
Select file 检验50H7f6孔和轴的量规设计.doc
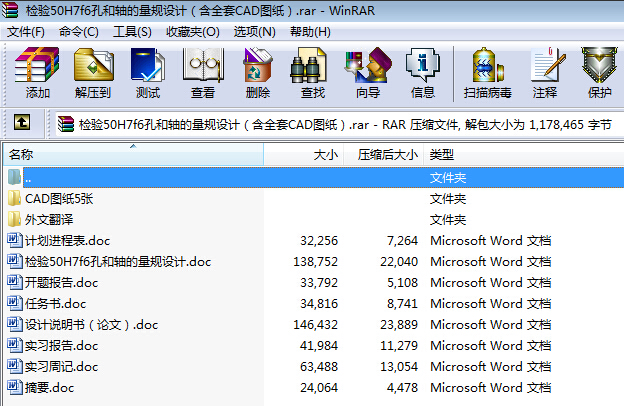(x=118, y=262)
